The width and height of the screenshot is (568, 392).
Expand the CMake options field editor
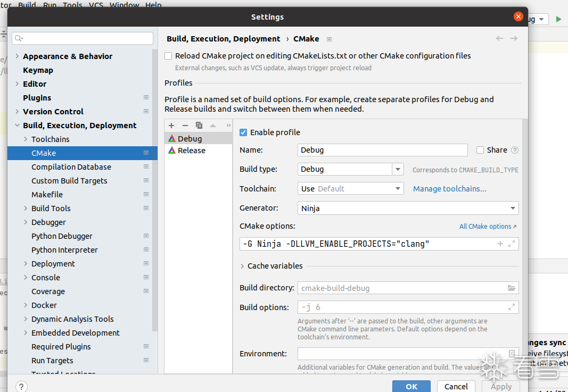click(x=512, y=244)
